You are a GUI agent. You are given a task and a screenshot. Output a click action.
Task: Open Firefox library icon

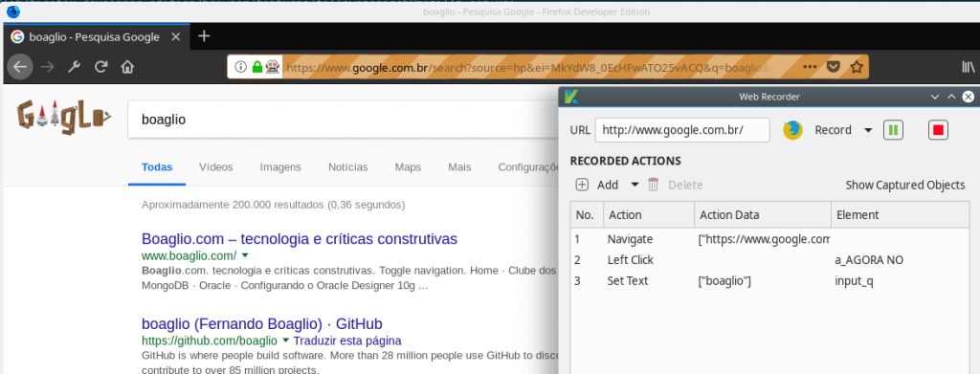tap(968, 67)
